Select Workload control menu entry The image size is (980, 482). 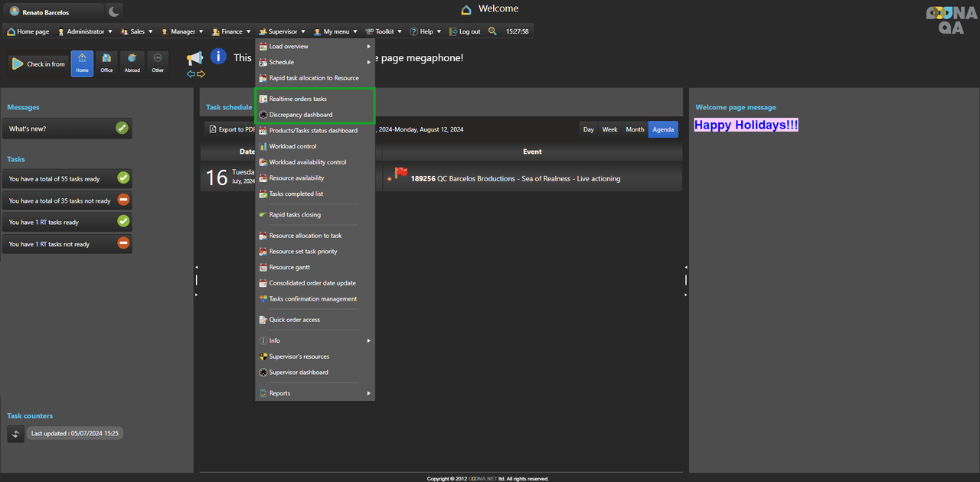[x=292, y=146]
